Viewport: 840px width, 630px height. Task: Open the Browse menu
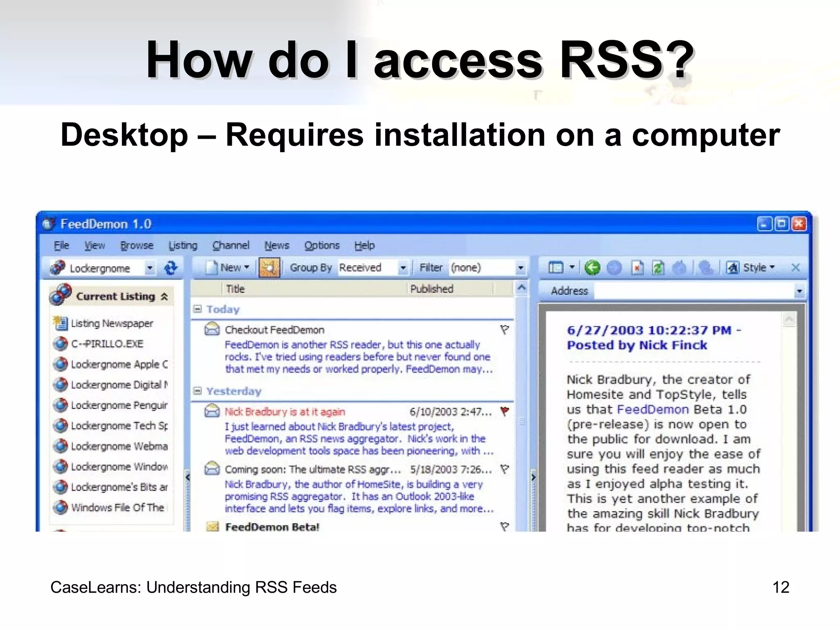coord(137,245)
